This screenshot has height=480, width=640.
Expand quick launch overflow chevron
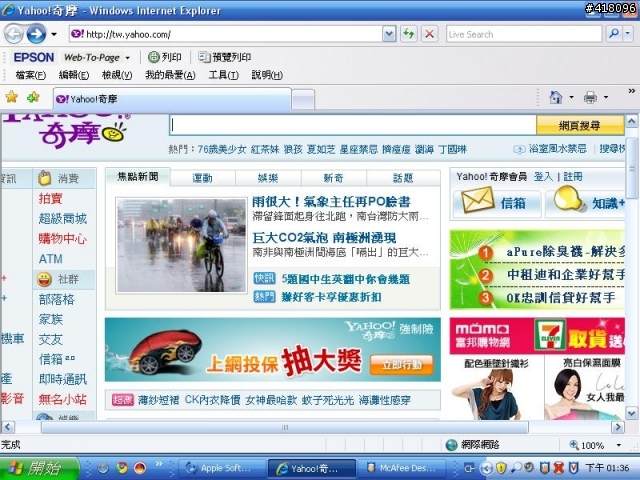point(159,464)
